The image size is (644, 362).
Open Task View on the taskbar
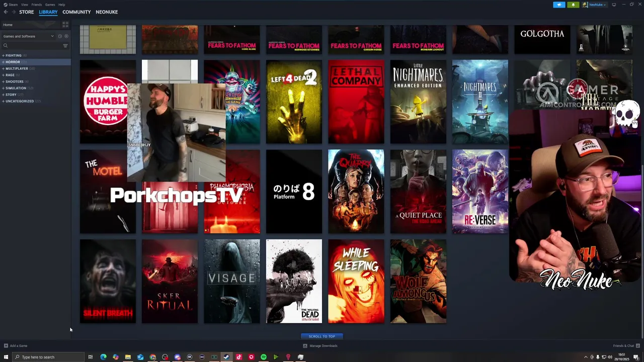coord(91,357)
